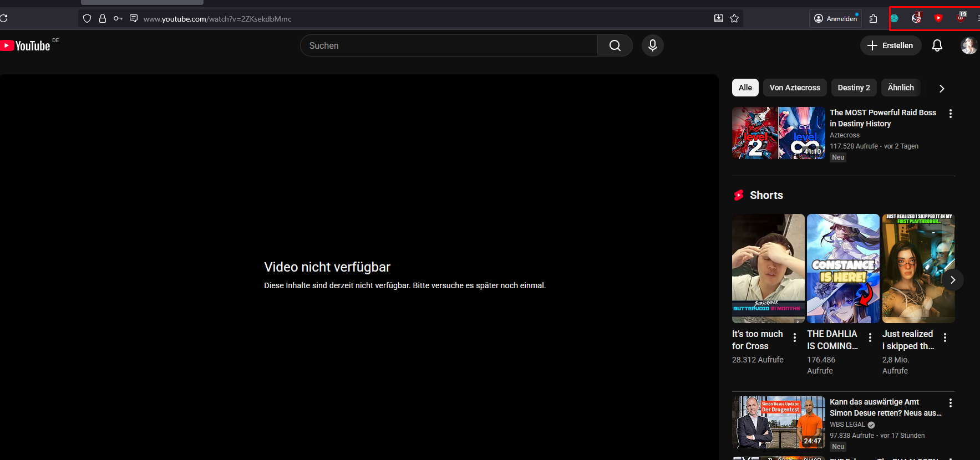Bookmark this page with the star icon

(x=734, y=18)
